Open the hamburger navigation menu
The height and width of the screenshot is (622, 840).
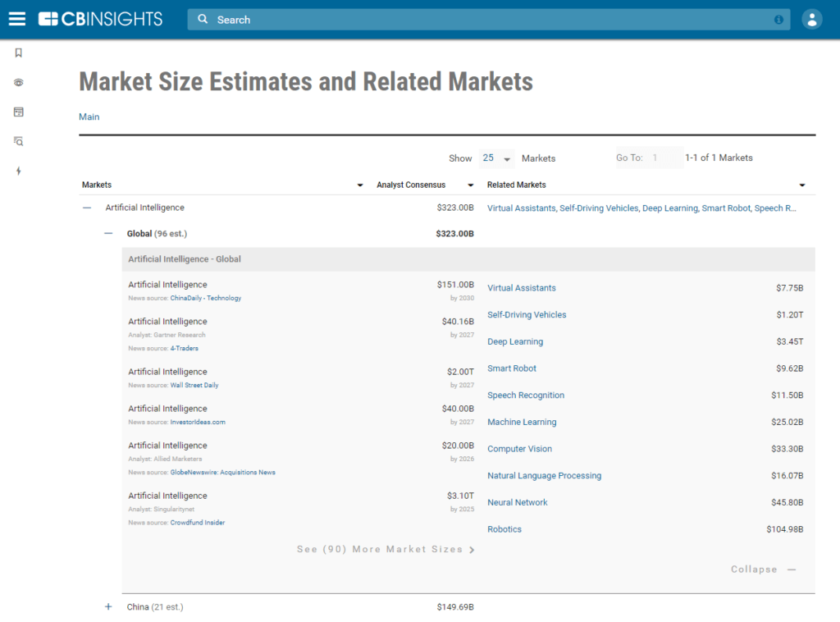point(17,20)
